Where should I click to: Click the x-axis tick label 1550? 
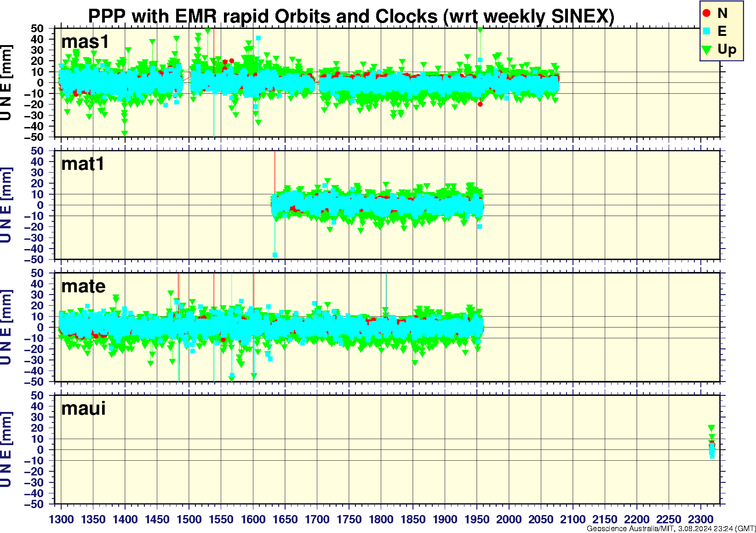(x=221, y=519)
